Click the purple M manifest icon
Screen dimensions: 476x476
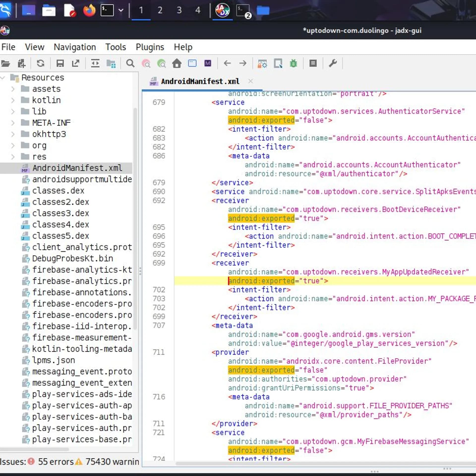208,63
